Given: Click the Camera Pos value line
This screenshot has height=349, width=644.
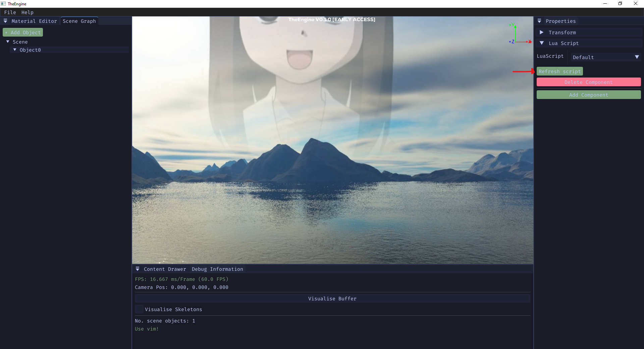Looking at the screenshot, I should [181, 287].
